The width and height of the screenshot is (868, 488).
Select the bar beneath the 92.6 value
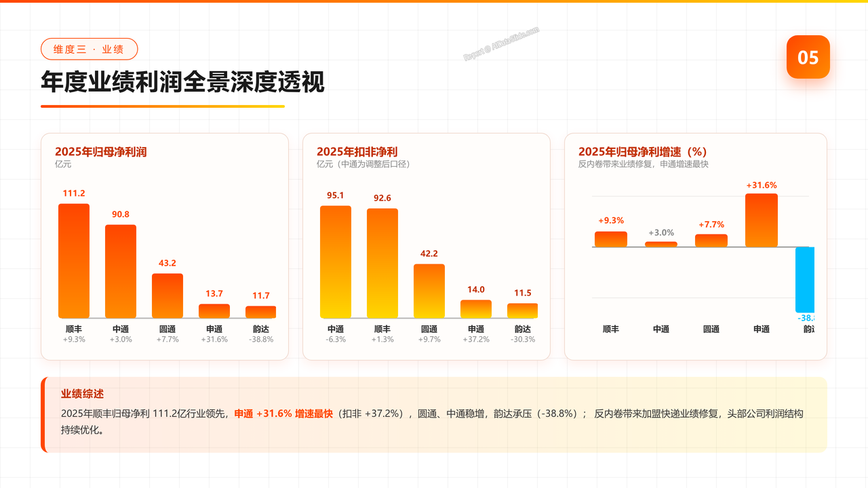click(382, 263)
